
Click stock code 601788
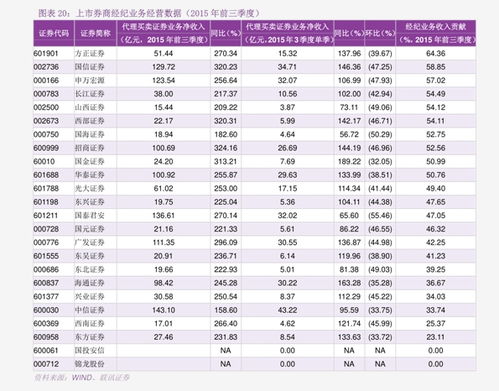(x=46, y=188)
